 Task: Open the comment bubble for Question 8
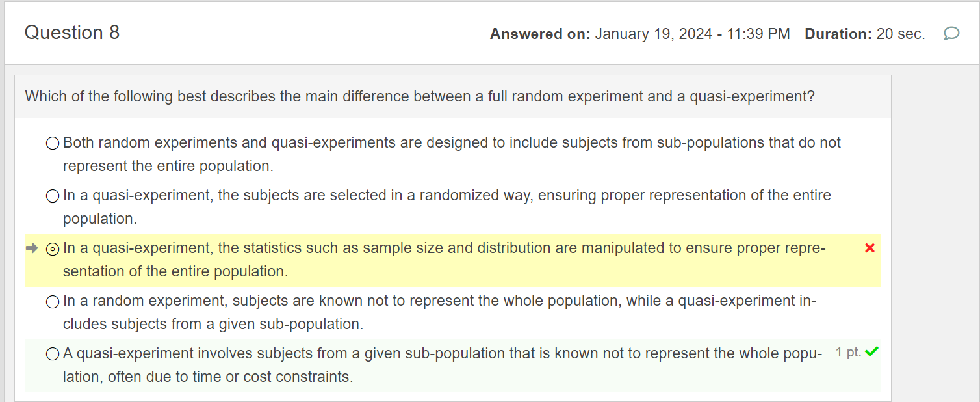[951, 34]
